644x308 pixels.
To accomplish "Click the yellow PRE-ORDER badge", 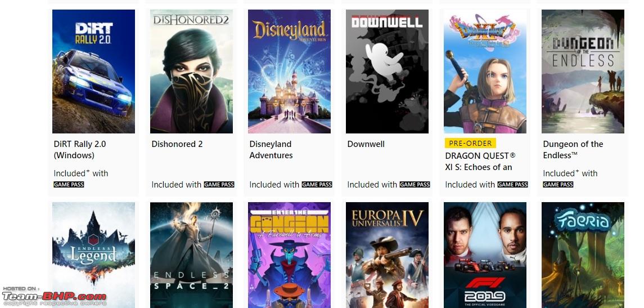I will pos(470,143).
